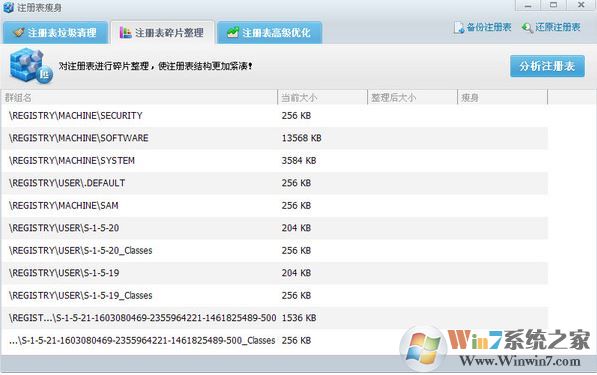Sort by 当前大小 column header
The height and width of the screenshot is (375, 597).
(322, 97)
